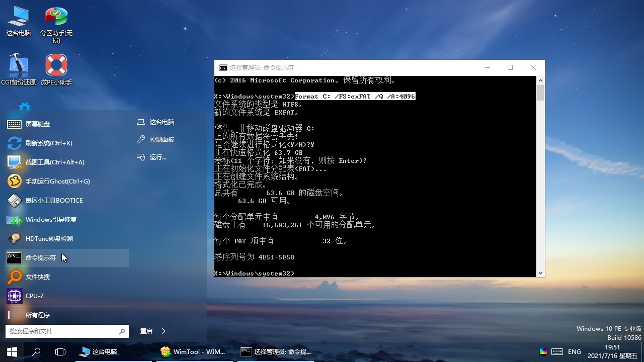Click the 屏幕键盘 keyboard icon

14,124
